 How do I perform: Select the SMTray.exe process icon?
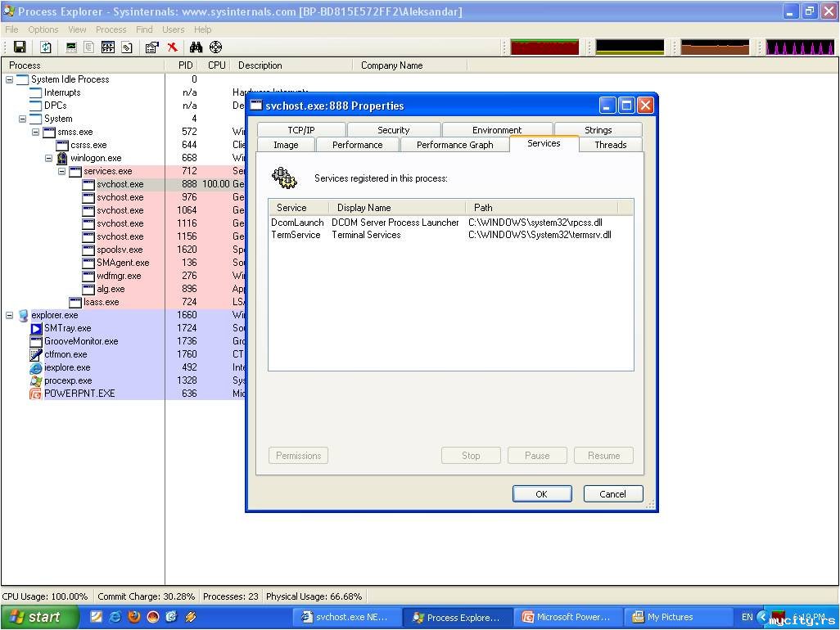click(x=36, y=328)
